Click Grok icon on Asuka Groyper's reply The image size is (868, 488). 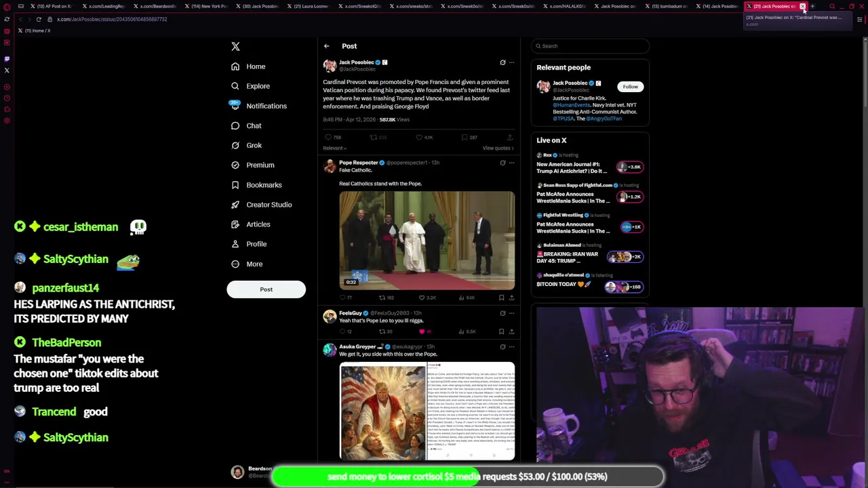coord(502,346)
